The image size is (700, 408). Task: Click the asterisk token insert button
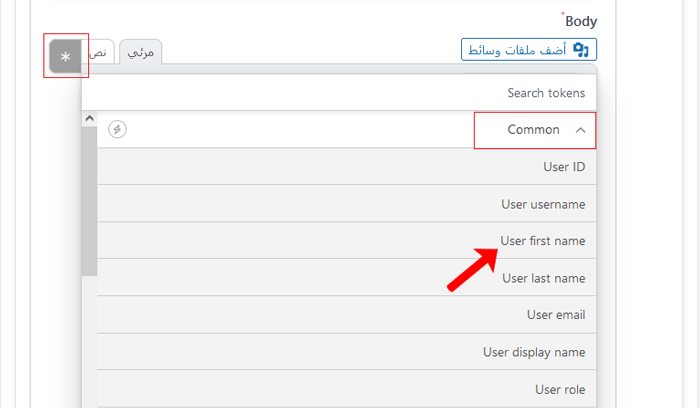[x=66, y=57]
